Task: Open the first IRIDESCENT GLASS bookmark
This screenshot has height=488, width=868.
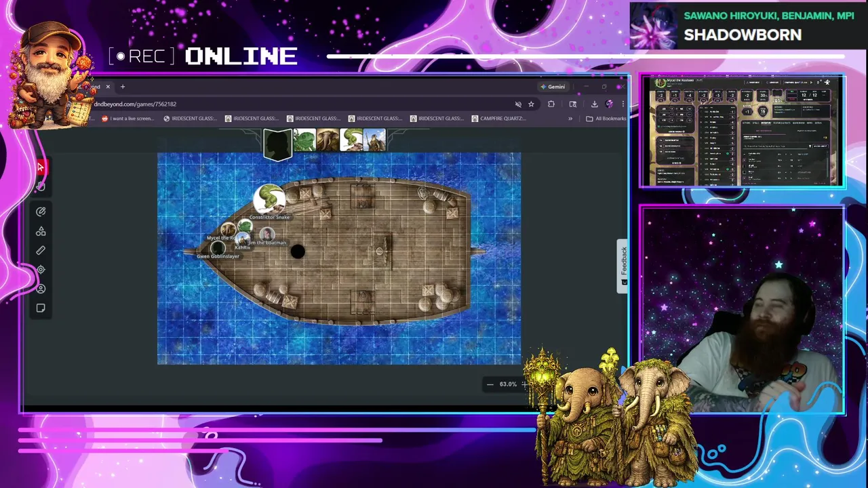Action: 191,119
